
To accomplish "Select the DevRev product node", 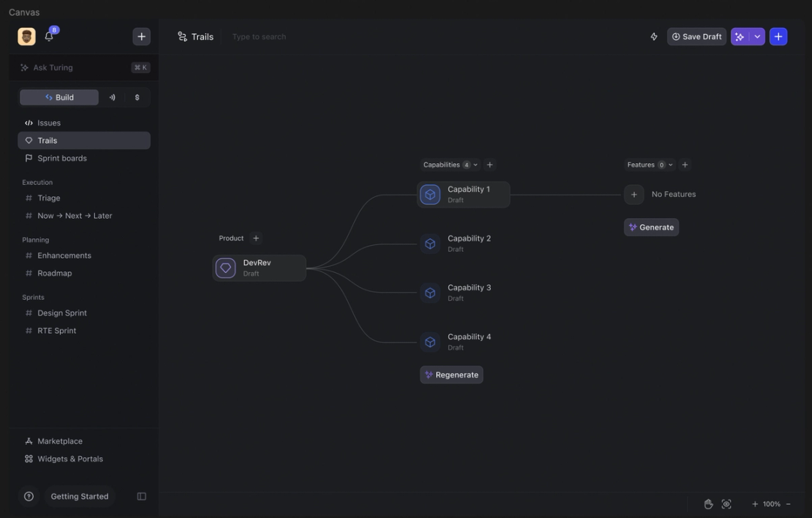I will point(259,268).
